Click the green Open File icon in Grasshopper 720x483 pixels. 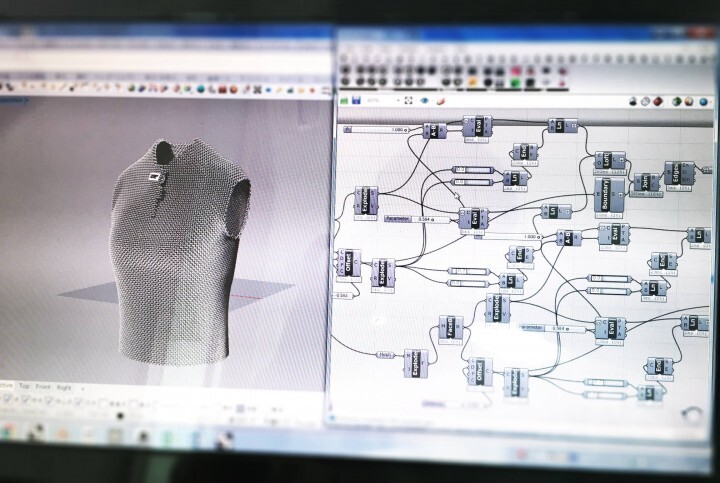coord(345,100)
